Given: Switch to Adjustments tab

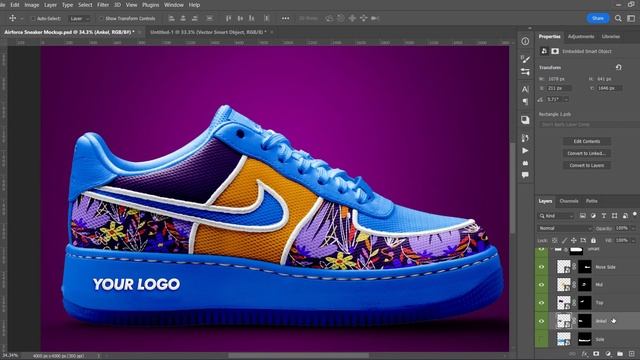Looking at the screenshot, I should (581, 36).
